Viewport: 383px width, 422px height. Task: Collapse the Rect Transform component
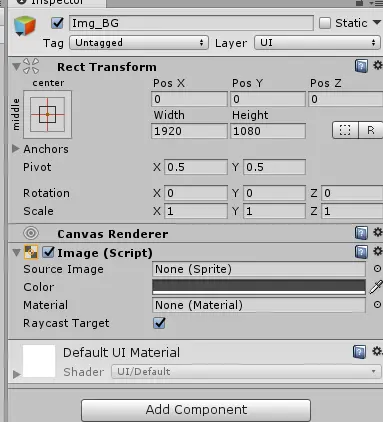pos(16,66)
